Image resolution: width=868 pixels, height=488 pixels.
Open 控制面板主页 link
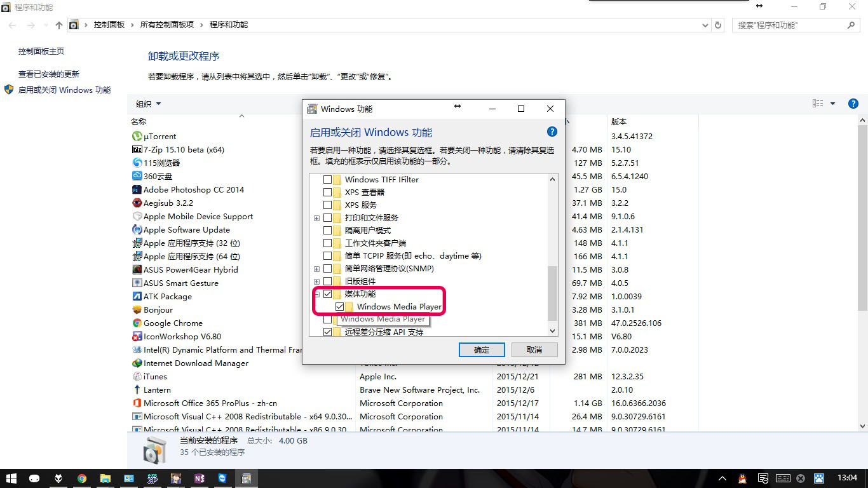[41, 51]
